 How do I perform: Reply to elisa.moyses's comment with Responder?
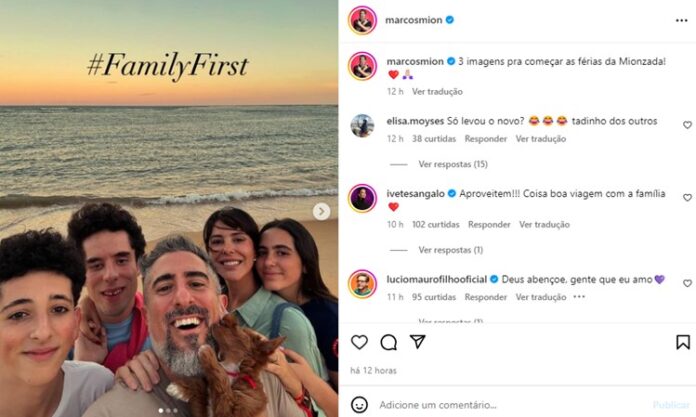coord(487,139)
